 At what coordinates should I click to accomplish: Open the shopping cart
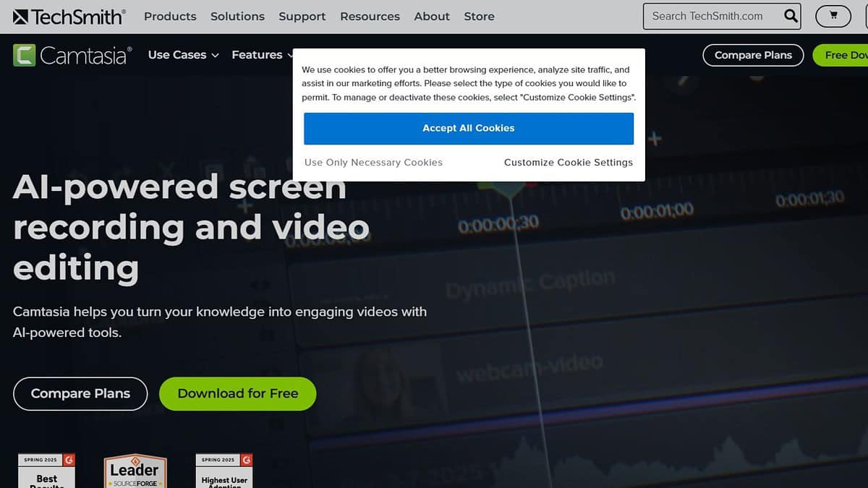click(x=833, y=16)
